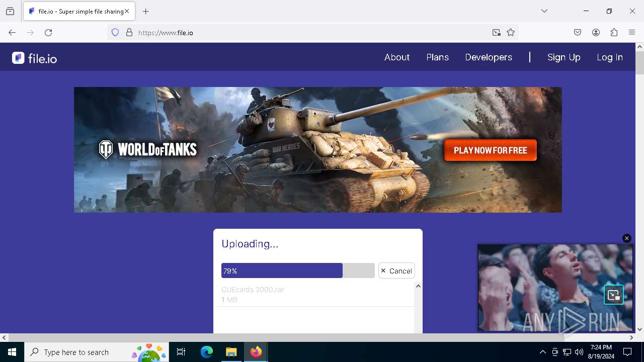This screenshot has width=644, height=362.
Task: Select CUEcards 2000.rar file entry
Action: 315,294
